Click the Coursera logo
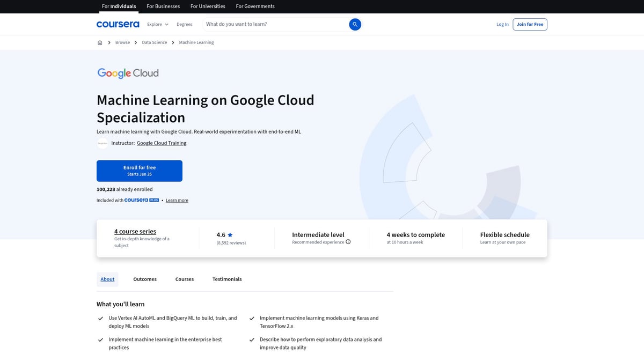The width and height of the screenshot is (644, 362). click(x=118, y=24)
